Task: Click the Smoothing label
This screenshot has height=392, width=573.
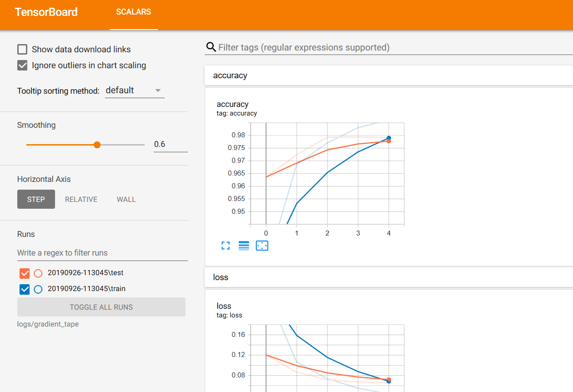Action: click(36, 125)
